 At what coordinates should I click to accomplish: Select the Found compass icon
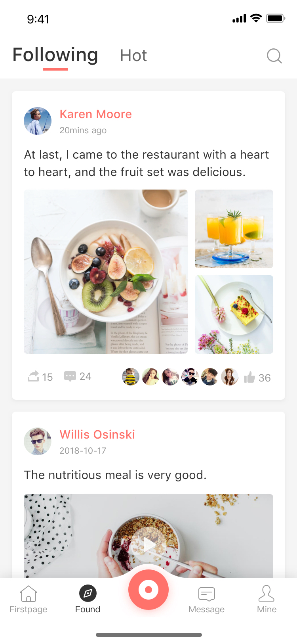click(x=88, y=594)
